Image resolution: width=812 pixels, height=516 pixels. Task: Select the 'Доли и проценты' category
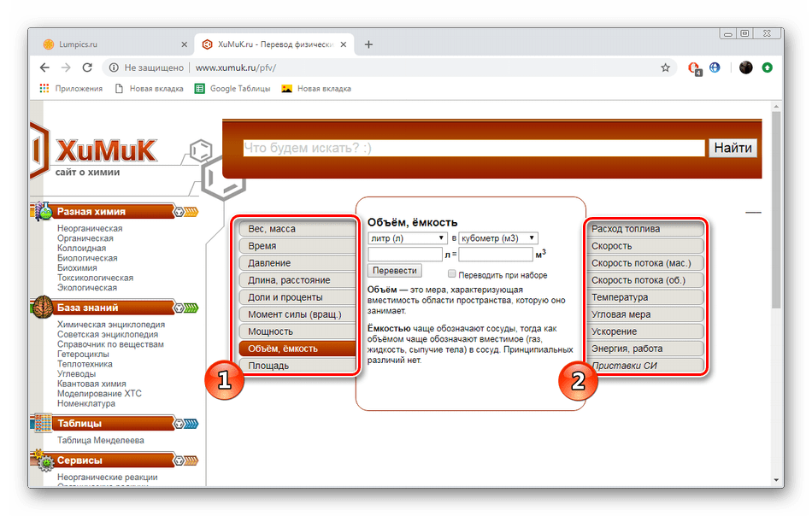click(297, 297)
